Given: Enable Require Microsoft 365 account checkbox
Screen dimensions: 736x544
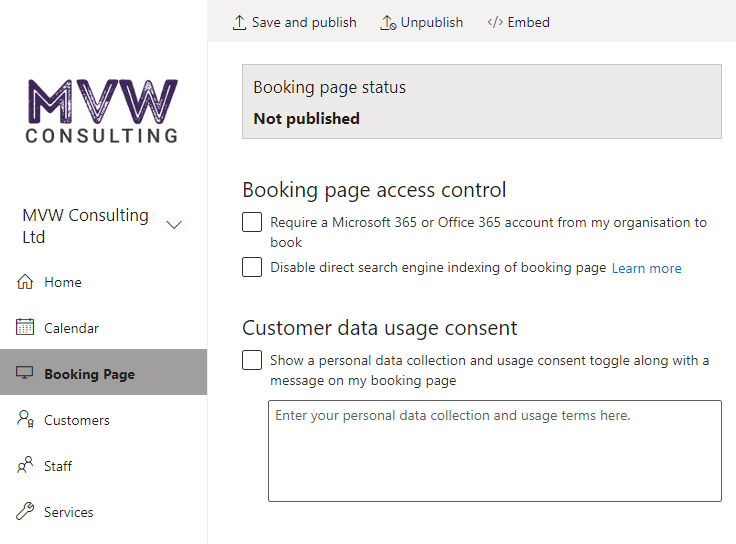Looking at the screenshot, I should pos(252,222).
